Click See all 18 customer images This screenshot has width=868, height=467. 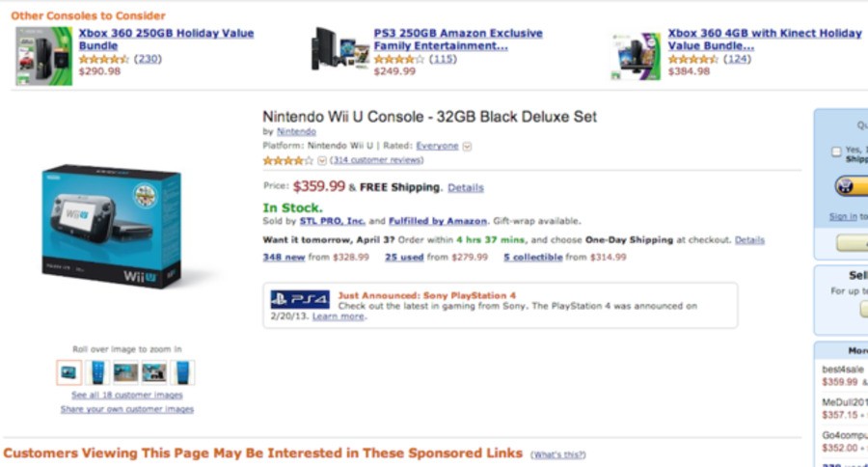[x=126, y=396]
